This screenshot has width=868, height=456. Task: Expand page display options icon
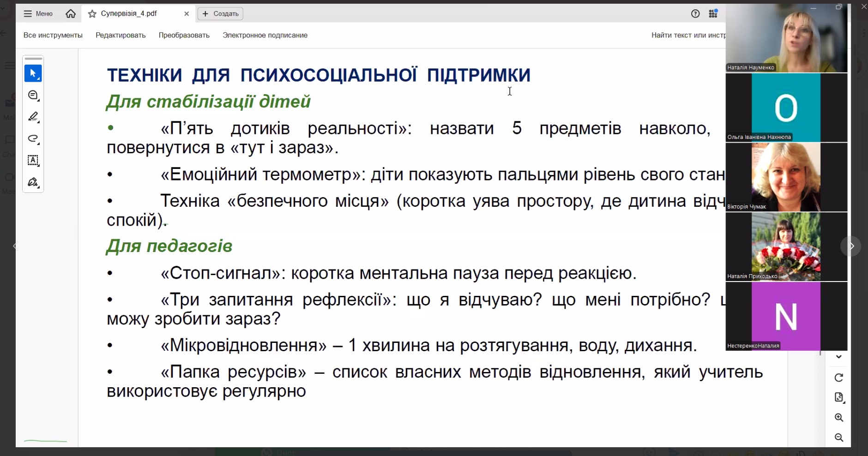(839, 397)
